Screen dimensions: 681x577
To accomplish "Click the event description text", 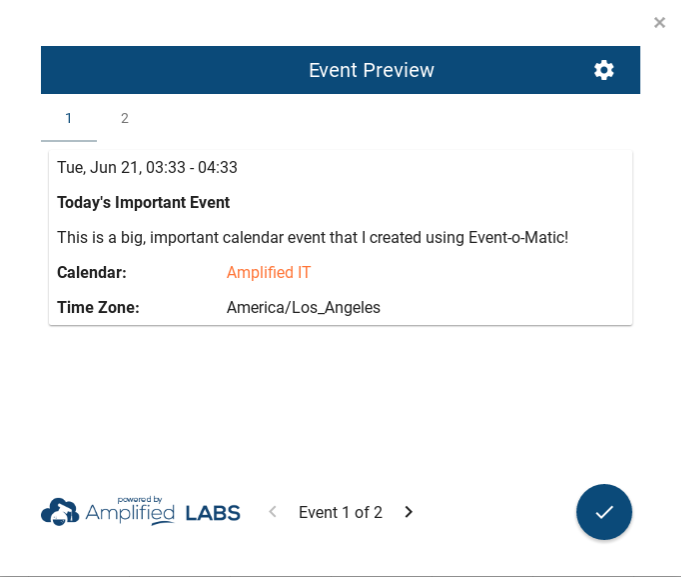I will pyautogui.click(x=312, y=237).
